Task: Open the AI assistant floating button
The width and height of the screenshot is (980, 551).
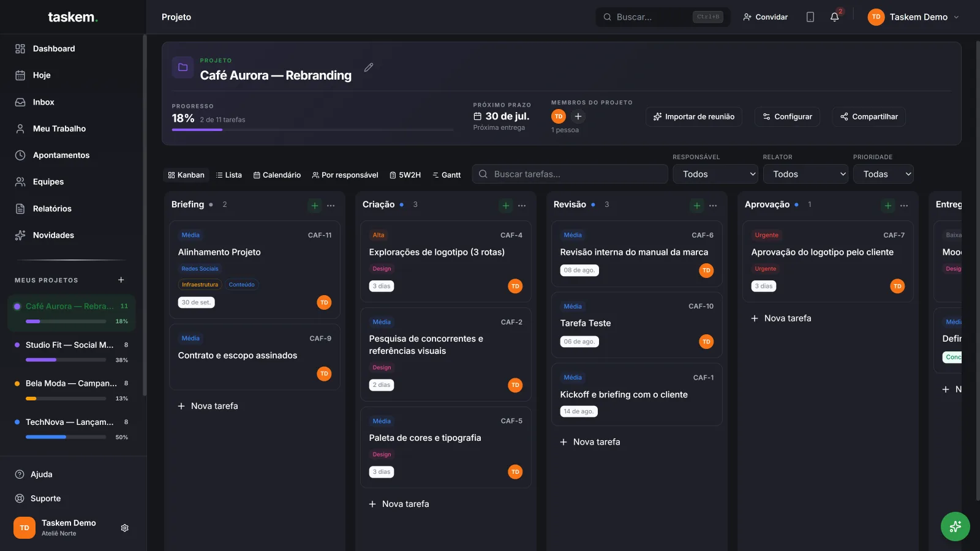Action: click(956, 527)
